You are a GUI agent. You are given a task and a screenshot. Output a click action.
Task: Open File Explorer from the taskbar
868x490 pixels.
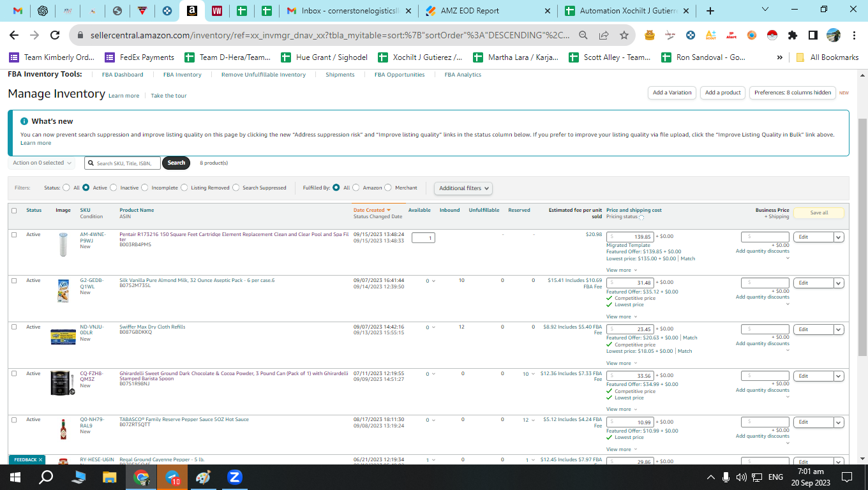pos(110,477)
